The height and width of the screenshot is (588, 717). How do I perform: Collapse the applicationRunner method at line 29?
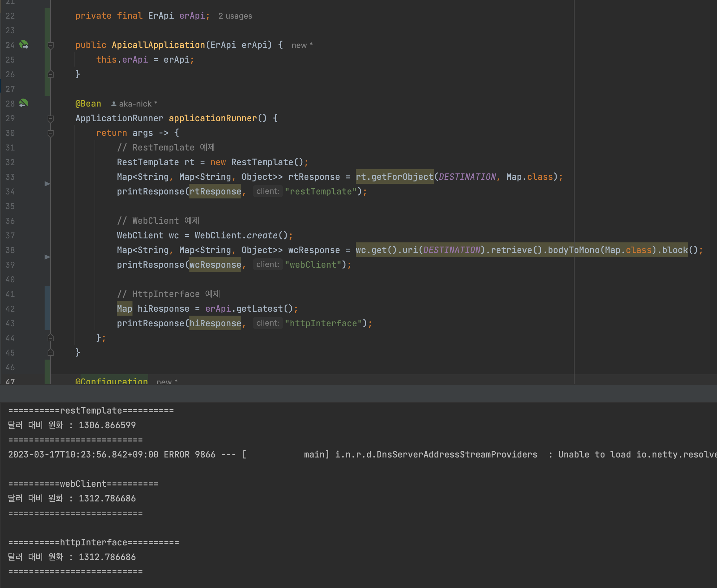[x=51, y=119]
